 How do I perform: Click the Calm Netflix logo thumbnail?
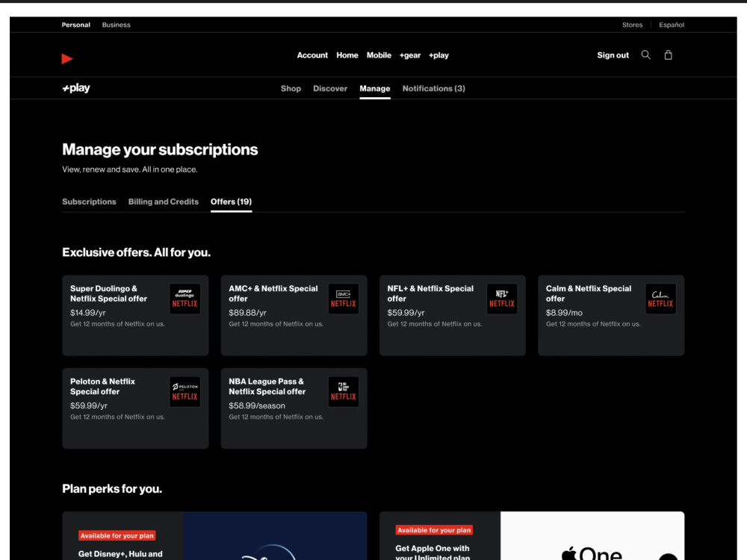tap(661, 299)
